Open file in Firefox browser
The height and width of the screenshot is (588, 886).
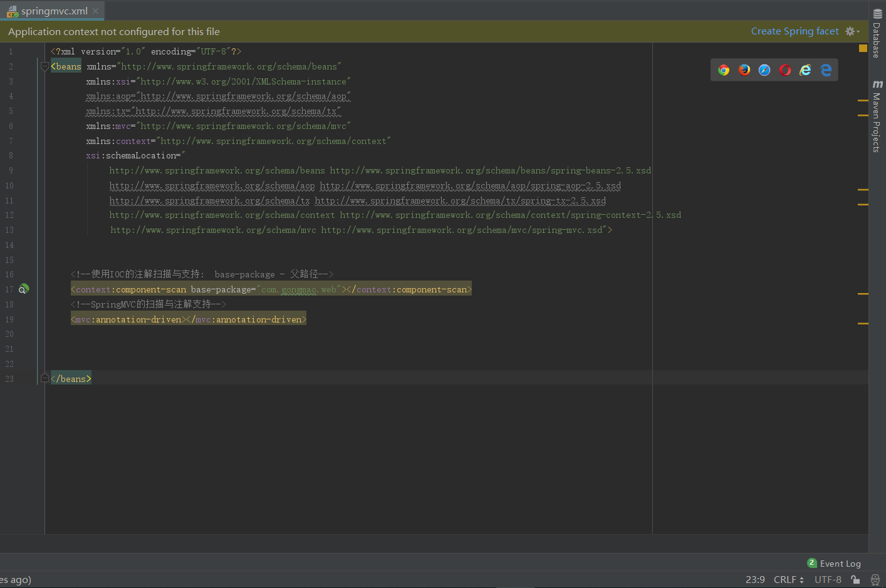(x=744, y=70)
